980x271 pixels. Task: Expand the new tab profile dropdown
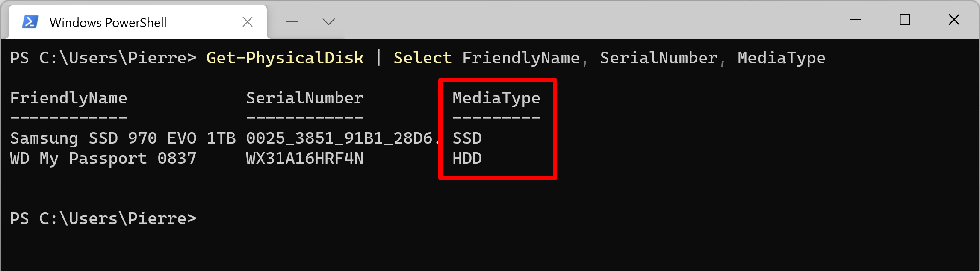tap(328, 21)
